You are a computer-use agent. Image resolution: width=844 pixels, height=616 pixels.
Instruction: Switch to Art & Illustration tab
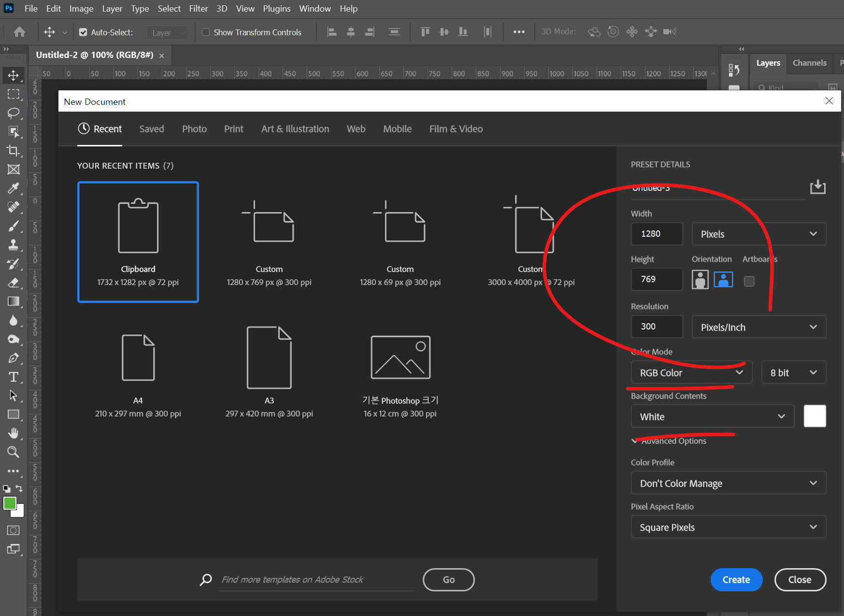pos(295,129)
